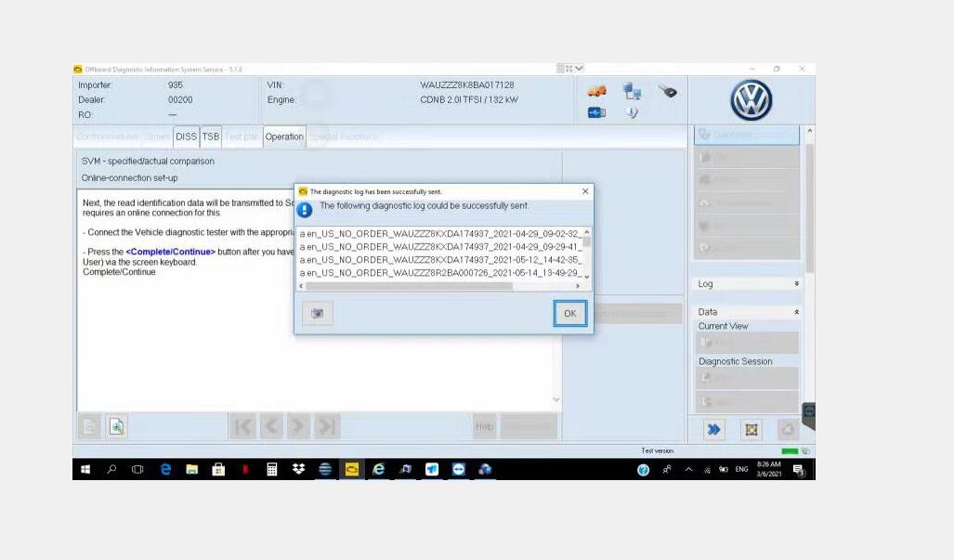Select the greyed Test plan tab
This screenshot has height=560, width=954.
(x=242, y=137)
